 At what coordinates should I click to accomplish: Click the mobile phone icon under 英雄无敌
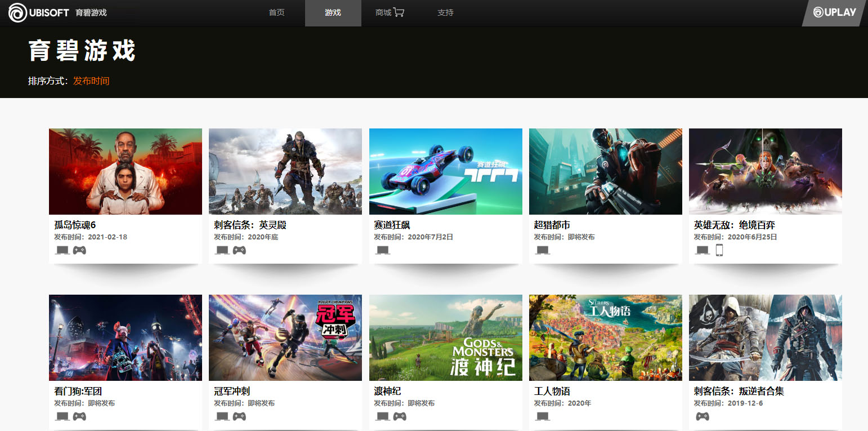(719, 250)
